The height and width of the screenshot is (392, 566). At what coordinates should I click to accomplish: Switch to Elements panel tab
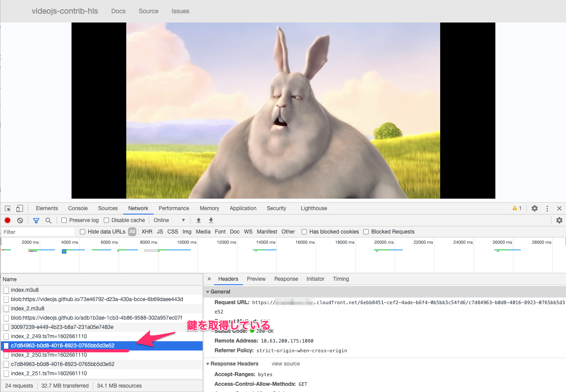point(47,208)
